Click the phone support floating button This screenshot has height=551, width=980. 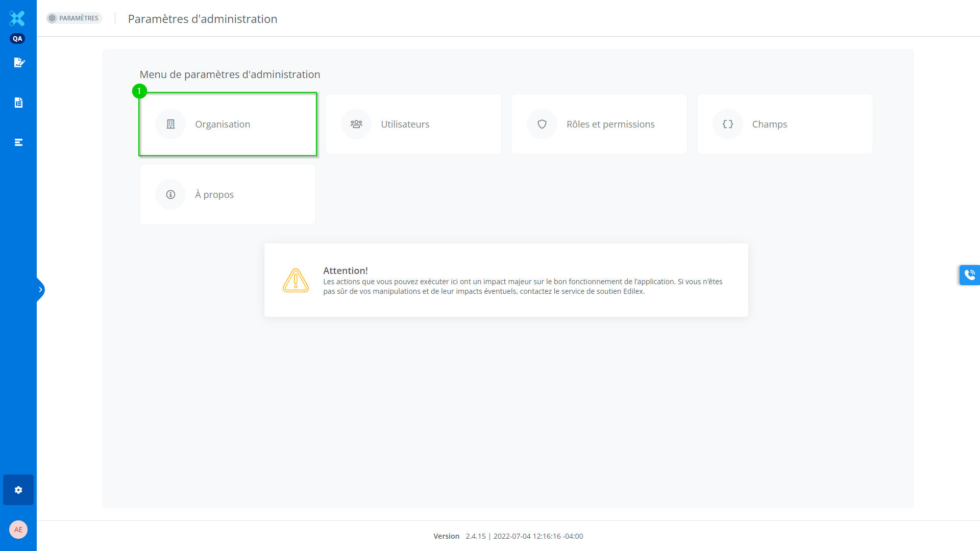pos(969,275)
